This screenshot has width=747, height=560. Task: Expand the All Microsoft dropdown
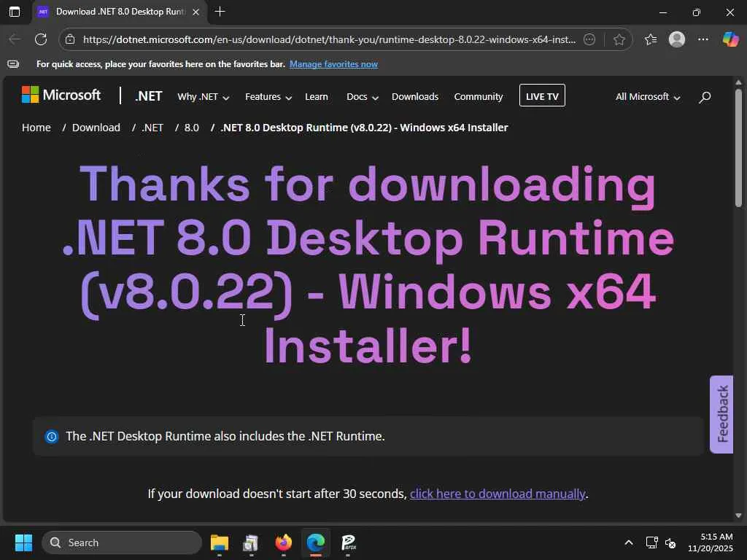click(x=648, y=97)
